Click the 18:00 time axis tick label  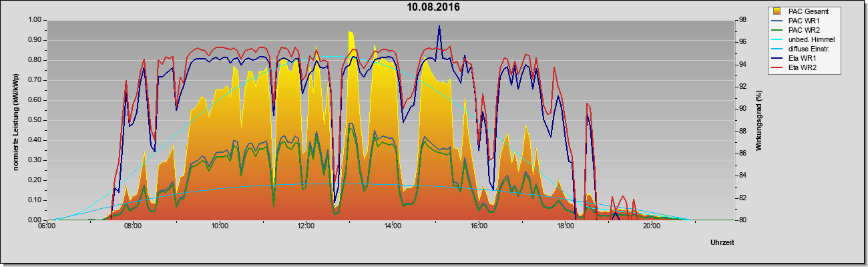565,226
